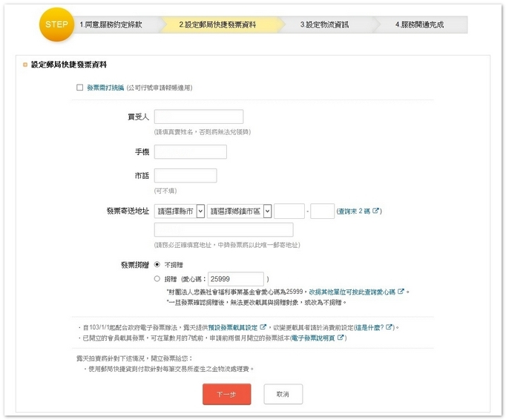The image size is (506, 420).
Task: Click the orange STEP circle badge
Action: point(56,24)
